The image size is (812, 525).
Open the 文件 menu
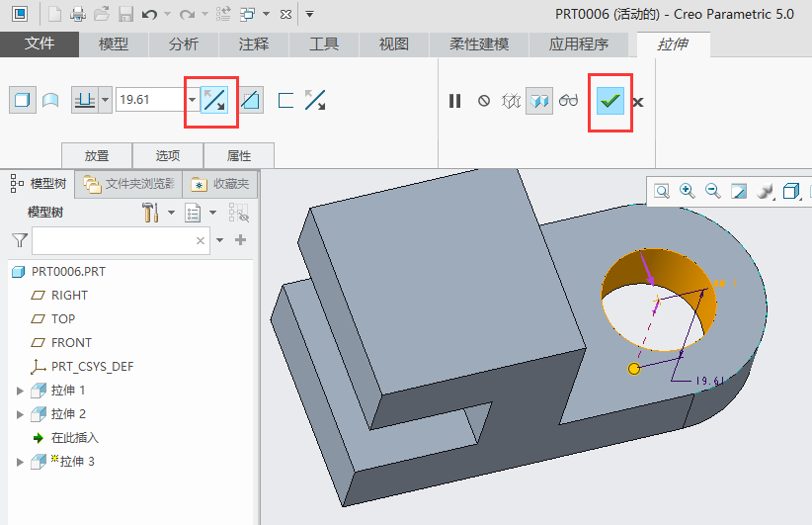pos(40,44)
